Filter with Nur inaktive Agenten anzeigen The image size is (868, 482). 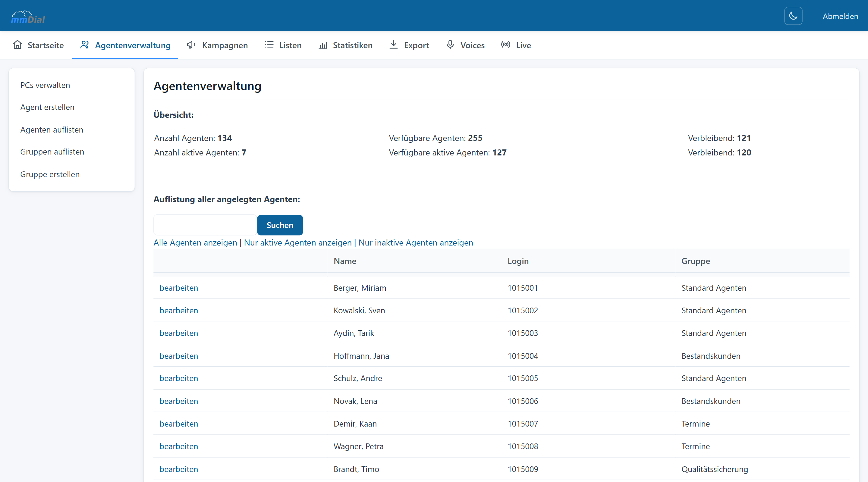point(416,243)
